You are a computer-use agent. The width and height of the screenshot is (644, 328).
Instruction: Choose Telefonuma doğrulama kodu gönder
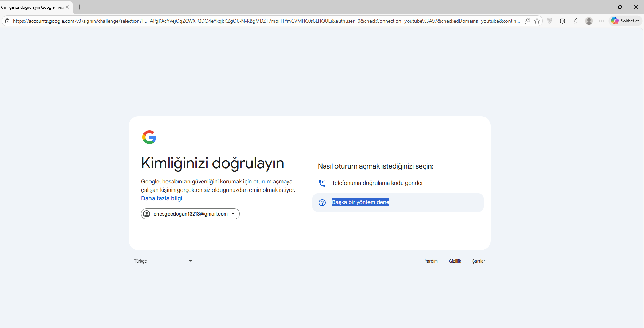(x=398, y=183)
